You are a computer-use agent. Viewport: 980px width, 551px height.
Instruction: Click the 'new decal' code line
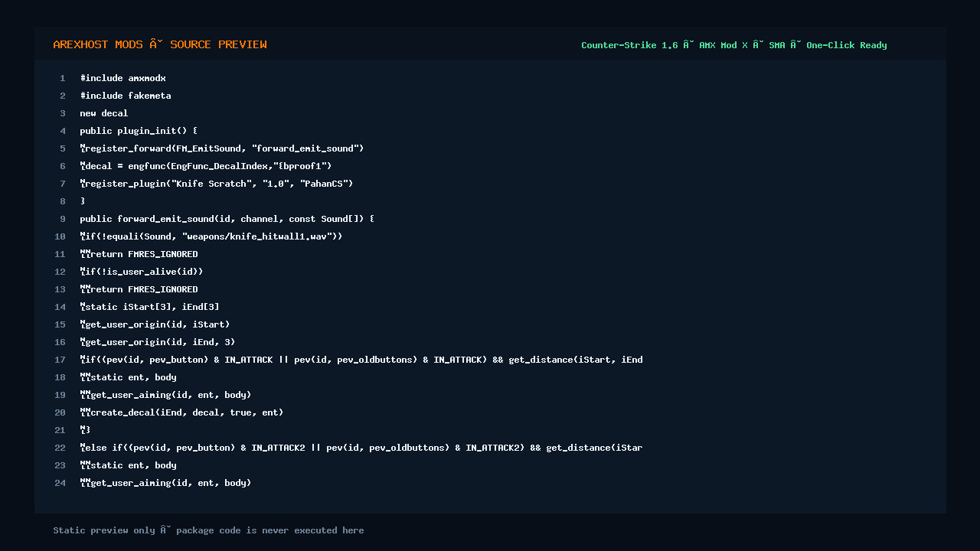104,113
